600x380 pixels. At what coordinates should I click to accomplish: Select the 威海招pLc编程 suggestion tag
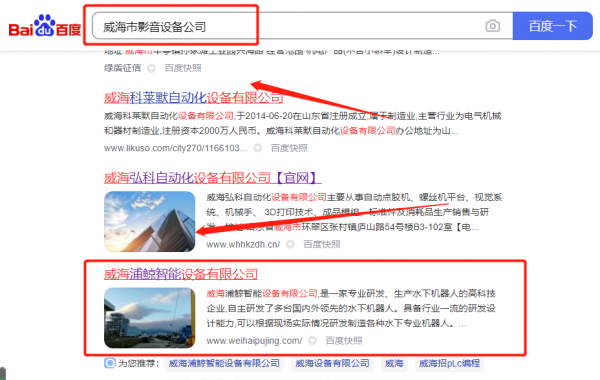[449, 363]
